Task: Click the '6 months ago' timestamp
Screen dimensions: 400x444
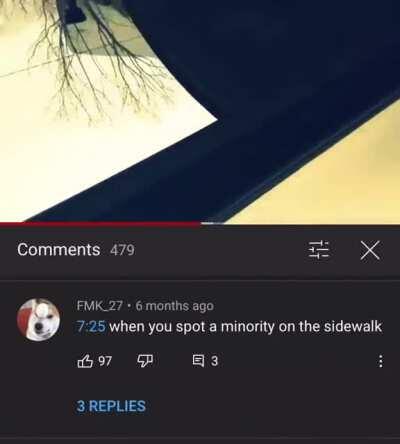Action: tap(175, 305)
